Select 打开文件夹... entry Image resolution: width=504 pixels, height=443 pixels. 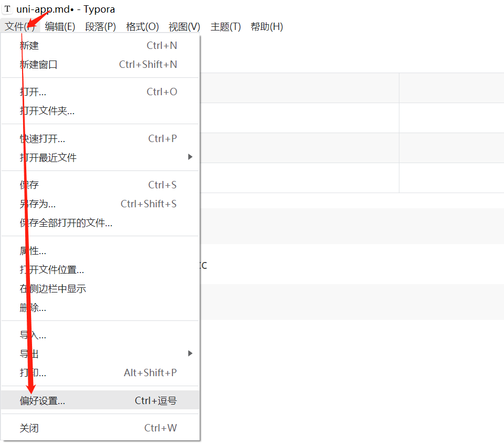[x=100, y=110]
